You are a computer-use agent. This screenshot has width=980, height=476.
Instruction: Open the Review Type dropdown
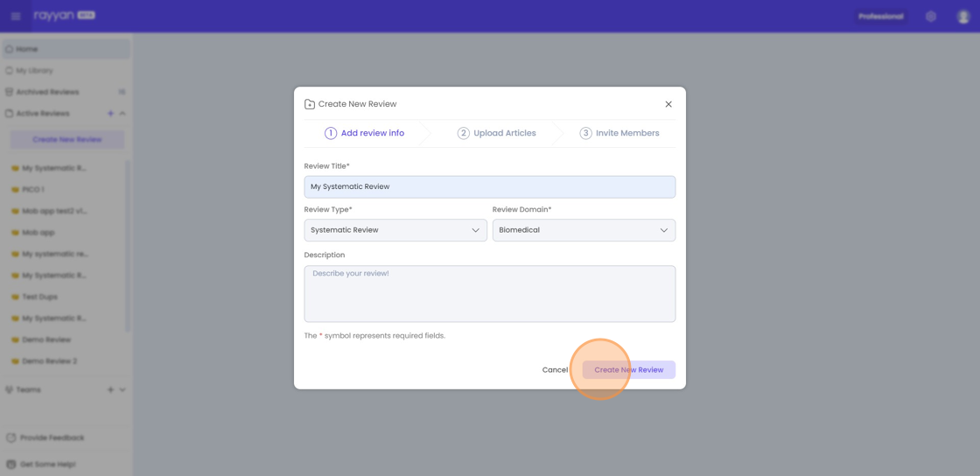pos(395,230)
